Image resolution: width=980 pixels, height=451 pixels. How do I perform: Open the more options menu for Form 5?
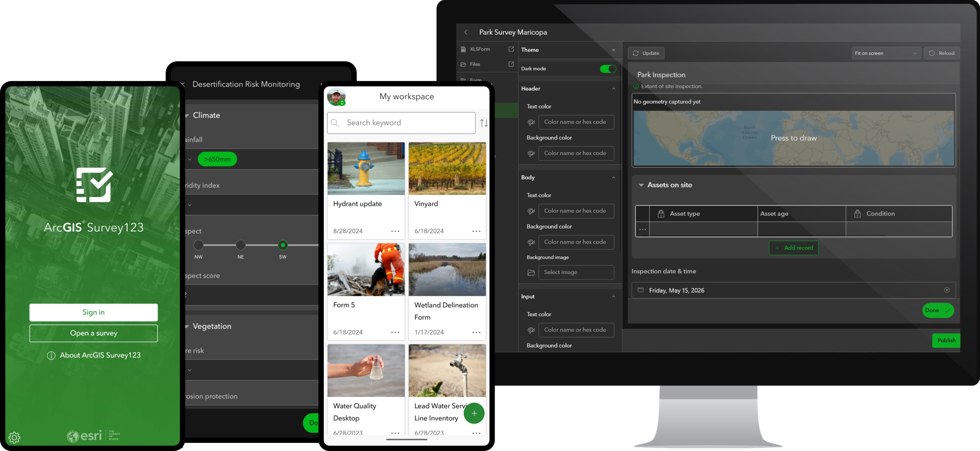[x=395, y=332]
